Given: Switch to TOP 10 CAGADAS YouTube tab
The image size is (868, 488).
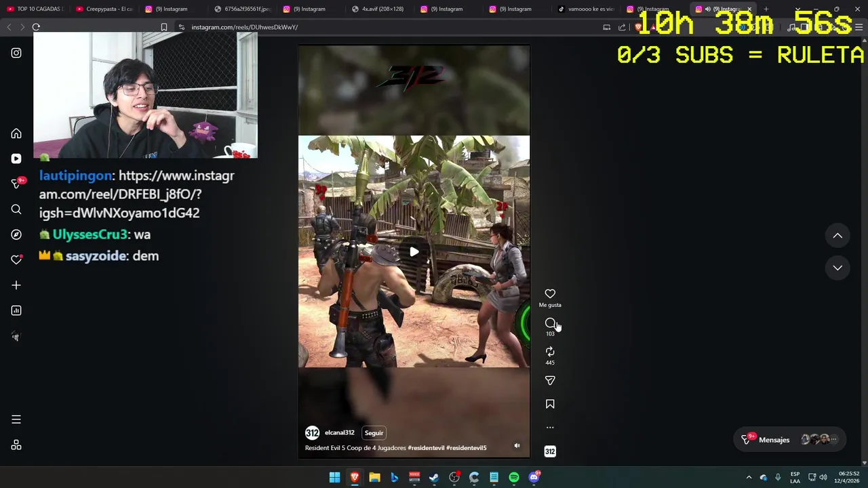Looking at the screenshot, I should 35,9.
